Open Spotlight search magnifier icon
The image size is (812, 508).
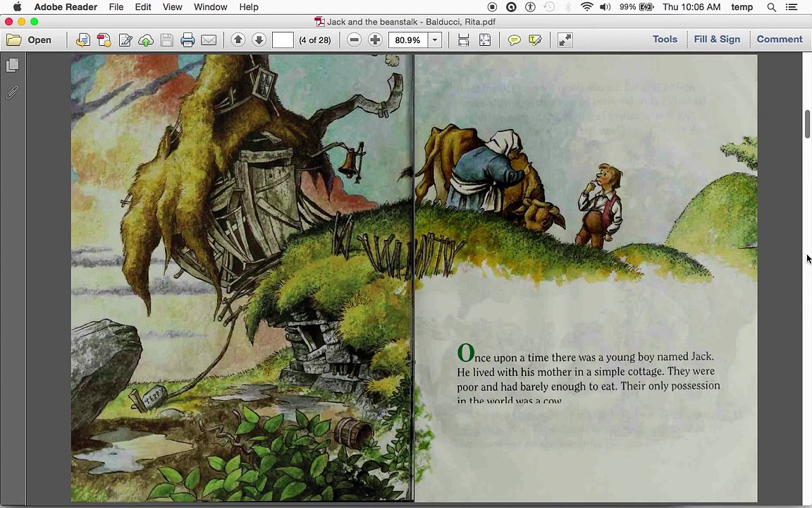(x=772, y=7)
